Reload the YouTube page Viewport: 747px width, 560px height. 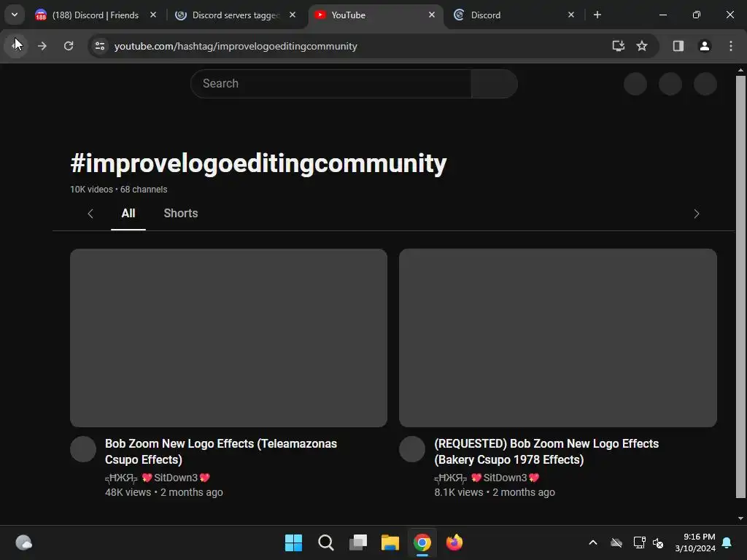(x=69, y=46)
